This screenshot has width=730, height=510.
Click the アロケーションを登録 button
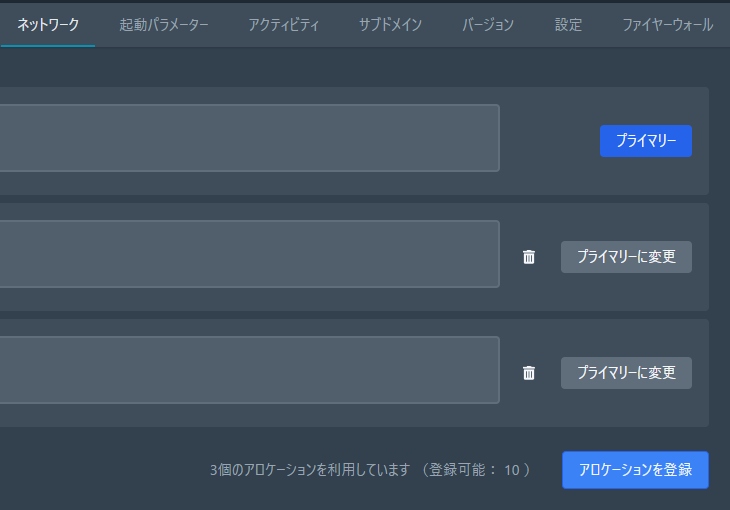pos(635,470)
